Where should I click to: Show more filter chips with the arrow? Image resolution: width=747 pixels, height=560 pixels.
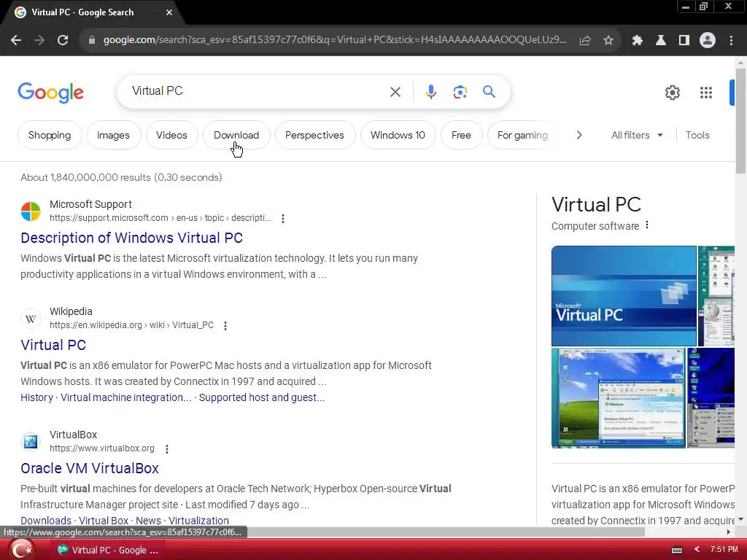(578, 135)
